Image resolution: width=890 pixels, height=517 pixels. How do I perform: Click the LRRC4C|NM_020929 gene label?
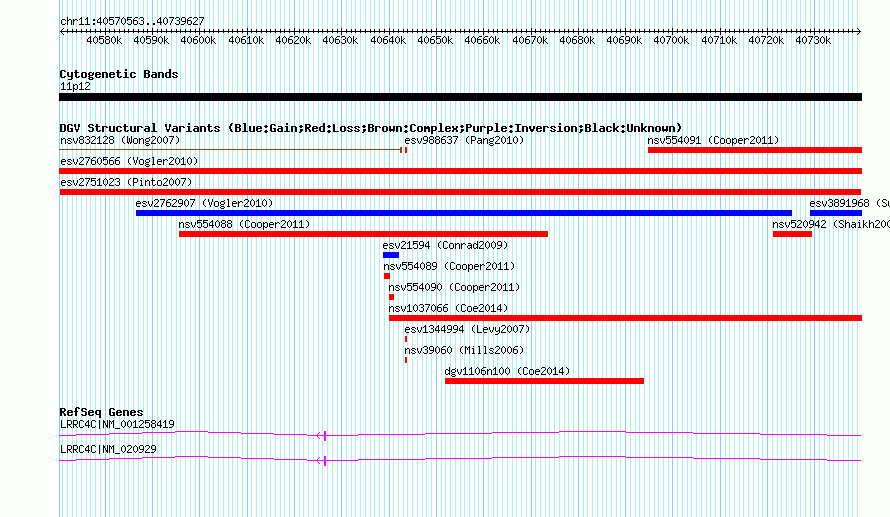tap(108, 449)
